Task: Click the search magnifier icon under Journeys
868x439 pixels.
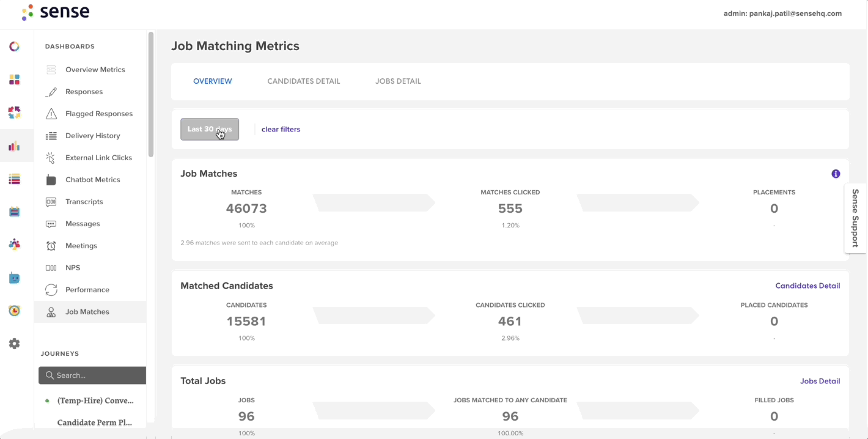Action: tap(50, 375)
